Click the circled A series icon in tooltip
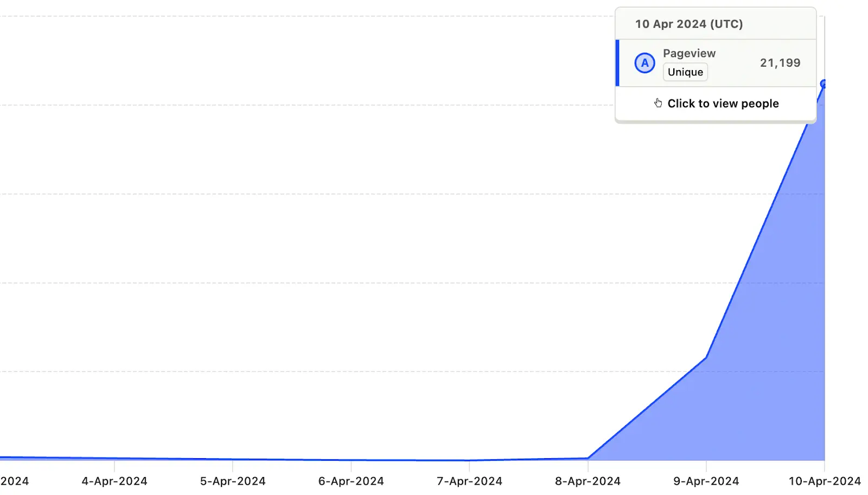868x495 pixels. [644, 63]
